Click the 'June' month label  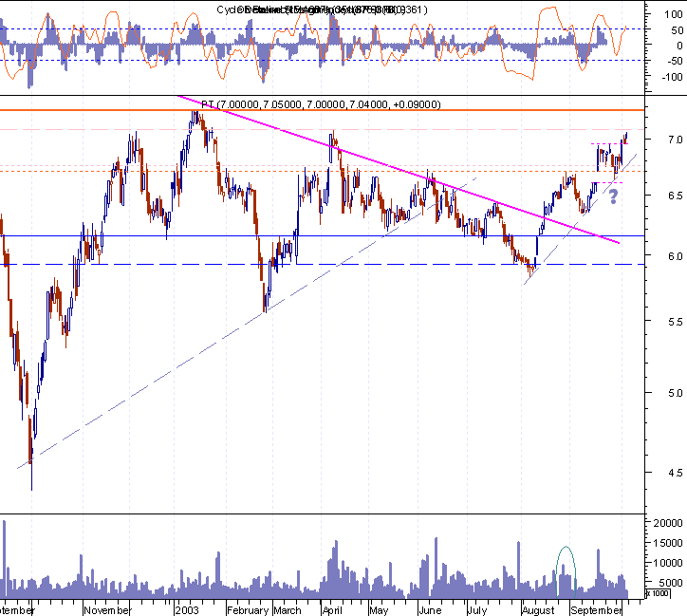tap(430, 610)
